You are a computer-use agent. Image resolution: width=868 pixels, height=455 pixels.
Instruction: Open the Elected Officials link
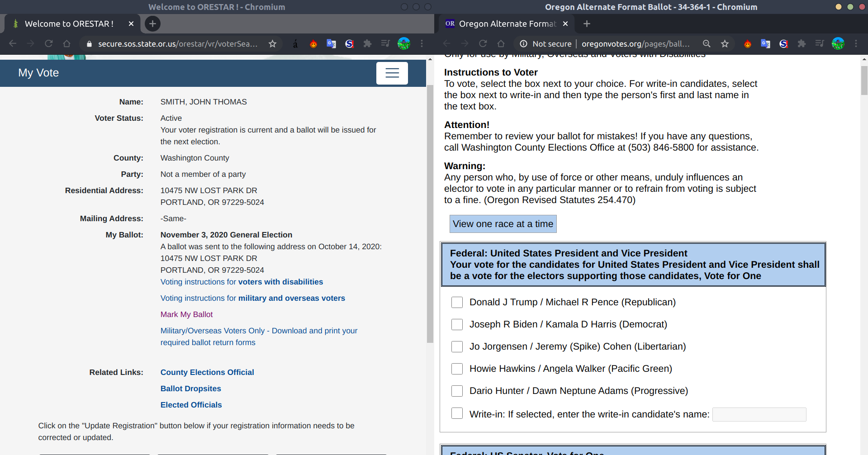(x=191, y=405)
